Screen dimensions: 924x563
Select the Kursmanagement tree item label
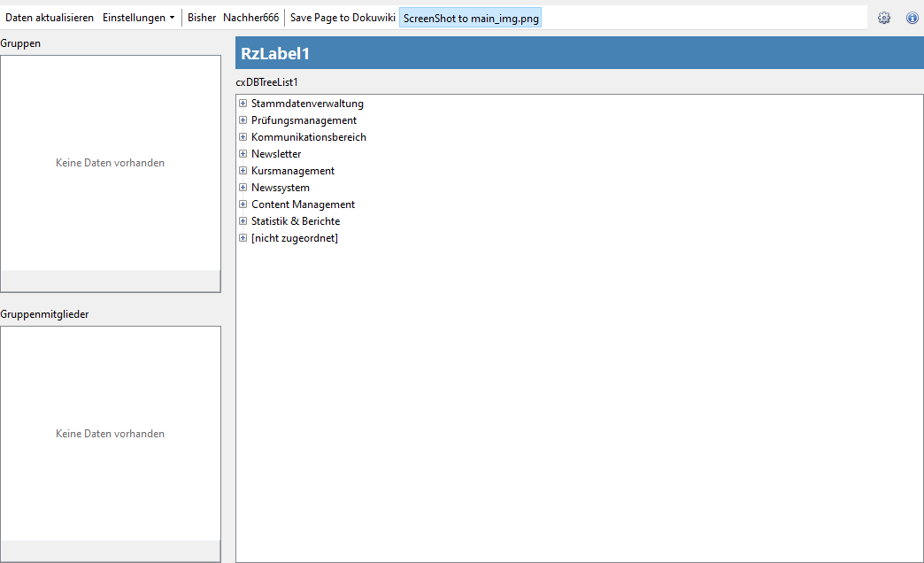click(x=293, y=171)
